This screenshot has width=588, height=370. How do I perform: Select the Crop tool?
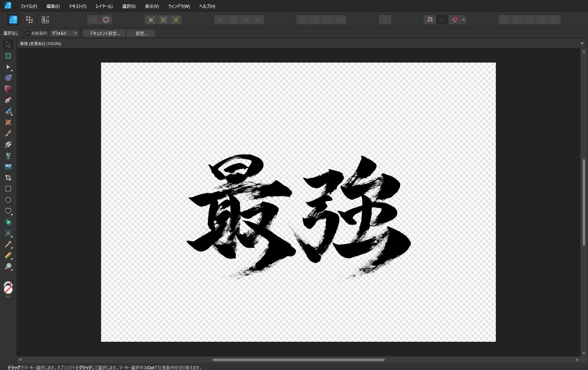tap(8, 178)
